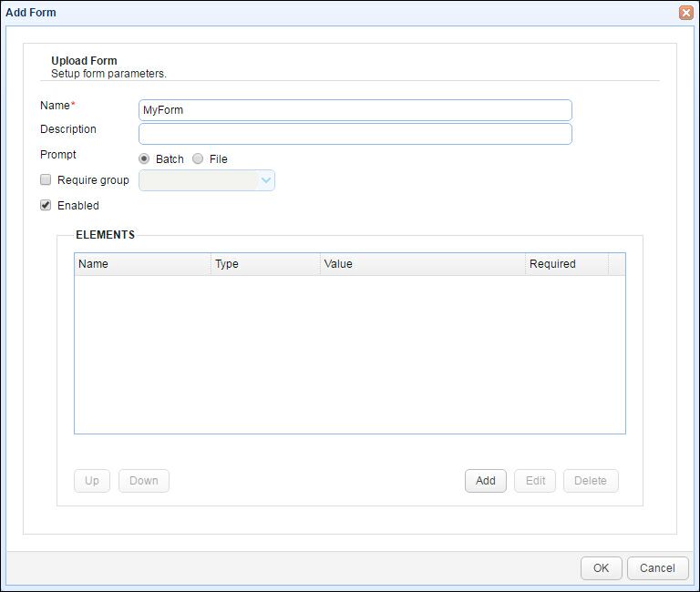This screenshot has width=700, height=592.
Task: Enable the Require group checkbox
Action: (46, 179)
